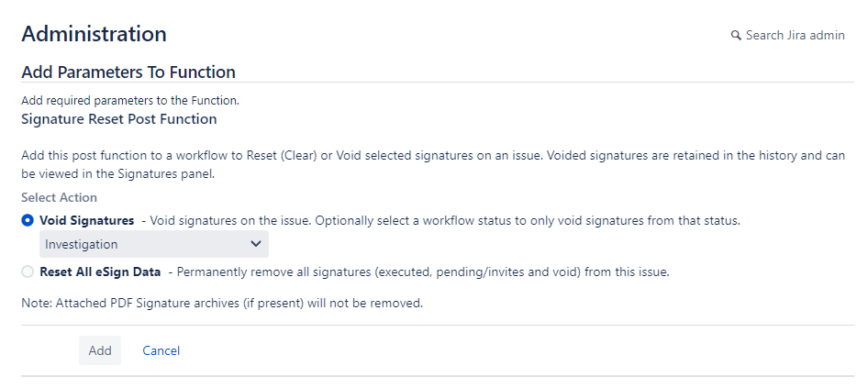The height and width of the screenshot is (388, 868).
Task: Click the Investigation text in the dropdown
Action: pos(82,244)
